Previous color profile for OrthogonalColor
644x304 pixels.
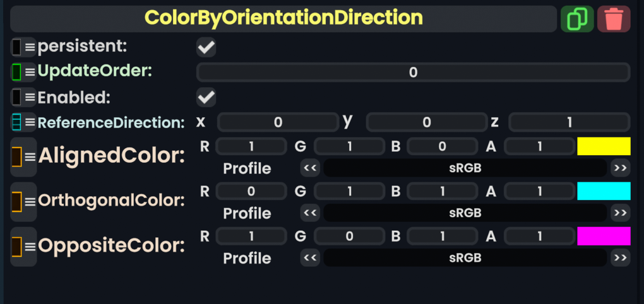309,213
